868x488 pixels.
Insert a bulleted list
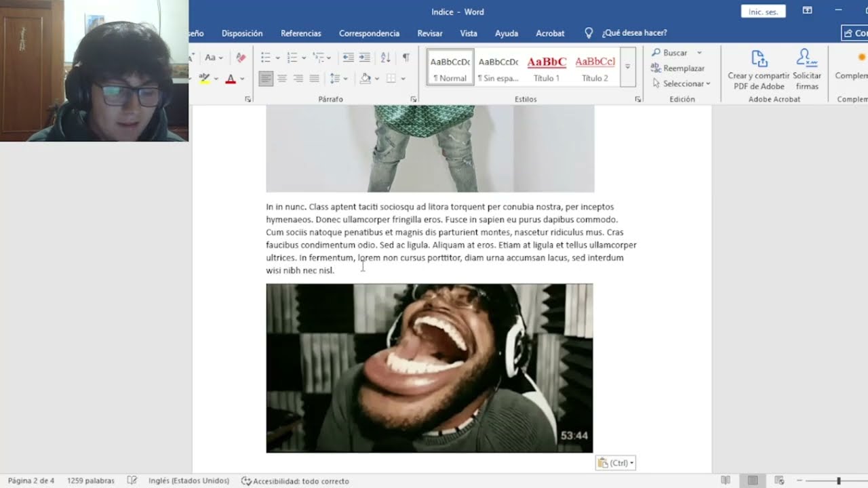[x=266, y=58]
